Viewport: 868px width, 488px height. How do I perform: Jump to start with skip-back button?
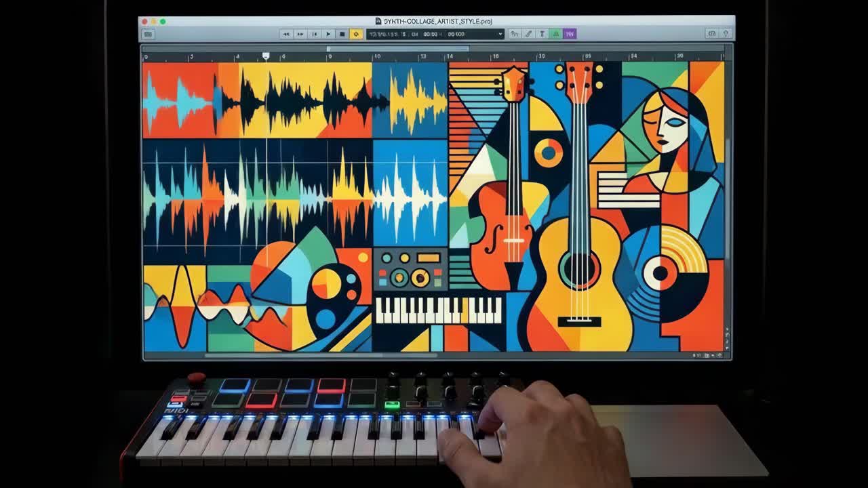pyautogui.click(x=315, y=34)
